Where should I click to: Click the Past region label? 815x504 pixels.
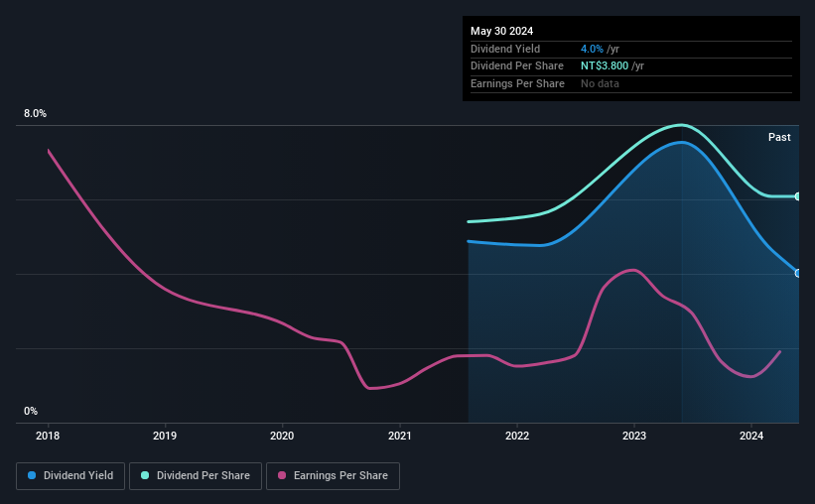point(779,137)
